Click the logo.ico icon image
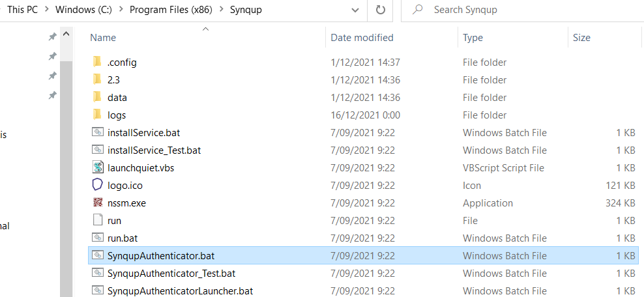This screenshot has width=644, height=297. 97,185
